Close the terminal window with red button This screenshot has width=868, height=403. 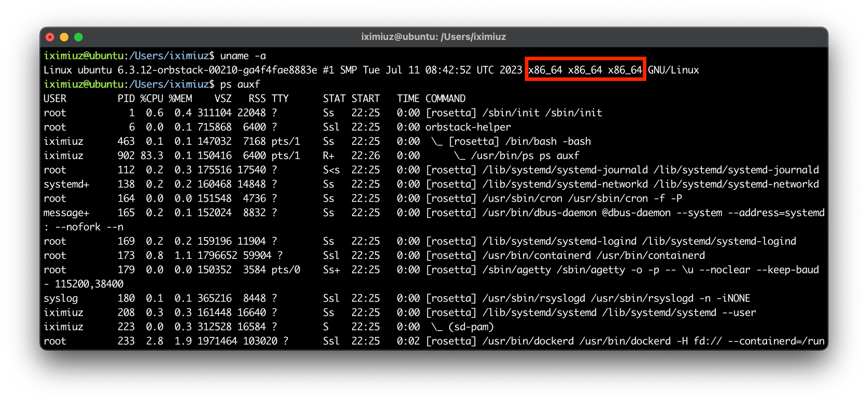(50, 37)
